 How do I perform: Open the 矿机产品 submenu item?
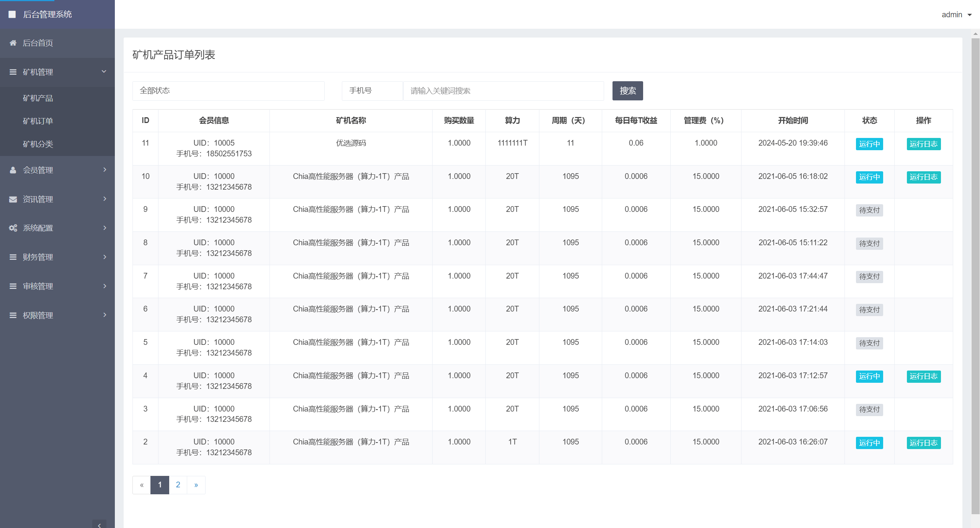[38, 98]
